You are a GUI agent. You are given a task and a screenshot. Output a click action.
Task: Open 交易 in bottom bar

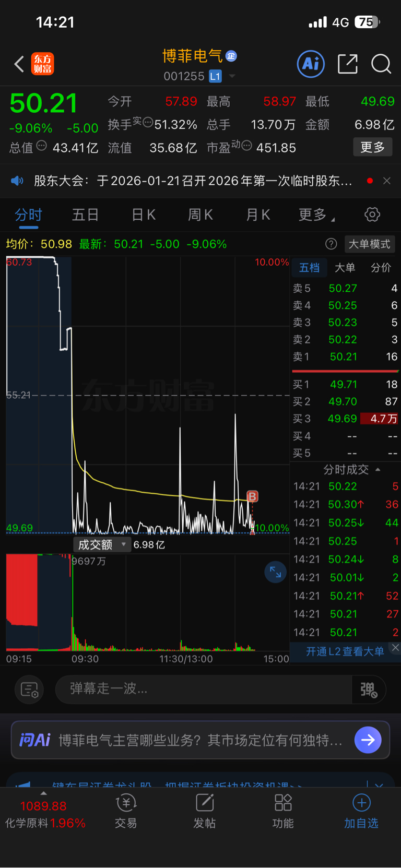coord(126,812)
